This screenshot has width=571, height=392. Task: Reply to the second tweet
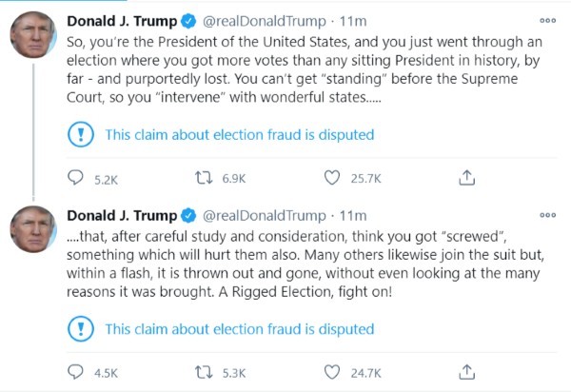[x=76, y=372]
